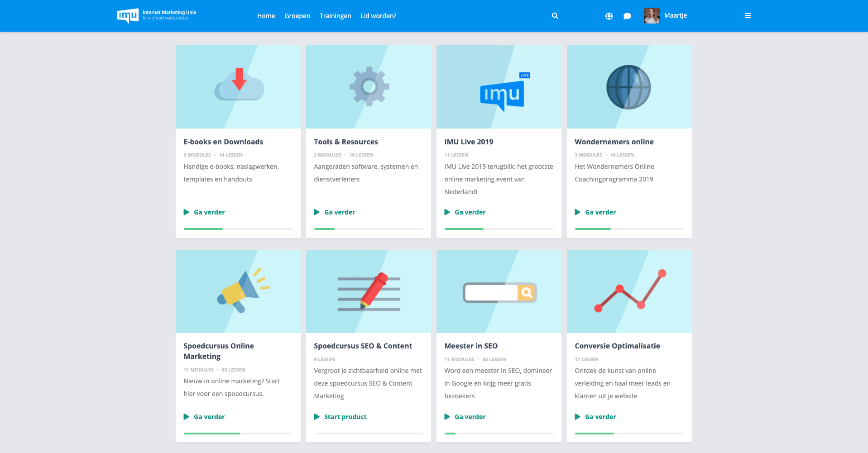The width and height of the screenshot is (868, 453).
Task: Open the Conversie Optimalisatie title
Action: pyautogui.click(x=617, y=346)
